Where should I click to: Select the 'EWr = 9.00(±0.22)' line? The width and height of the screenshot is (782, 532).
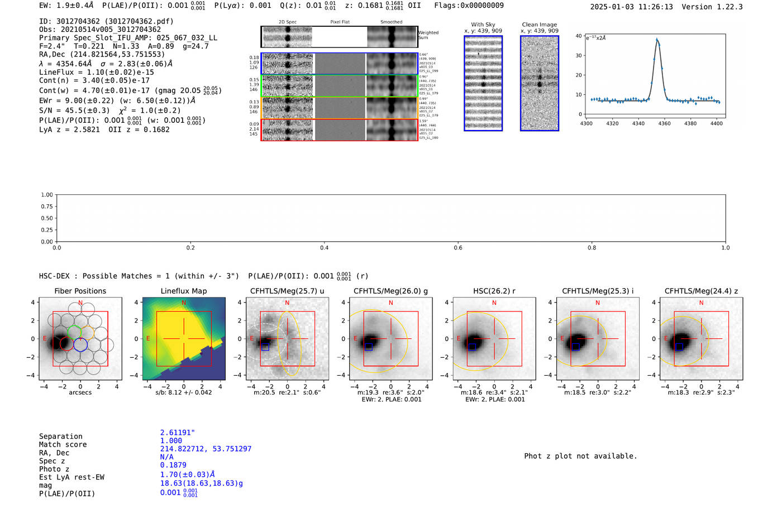117,100
